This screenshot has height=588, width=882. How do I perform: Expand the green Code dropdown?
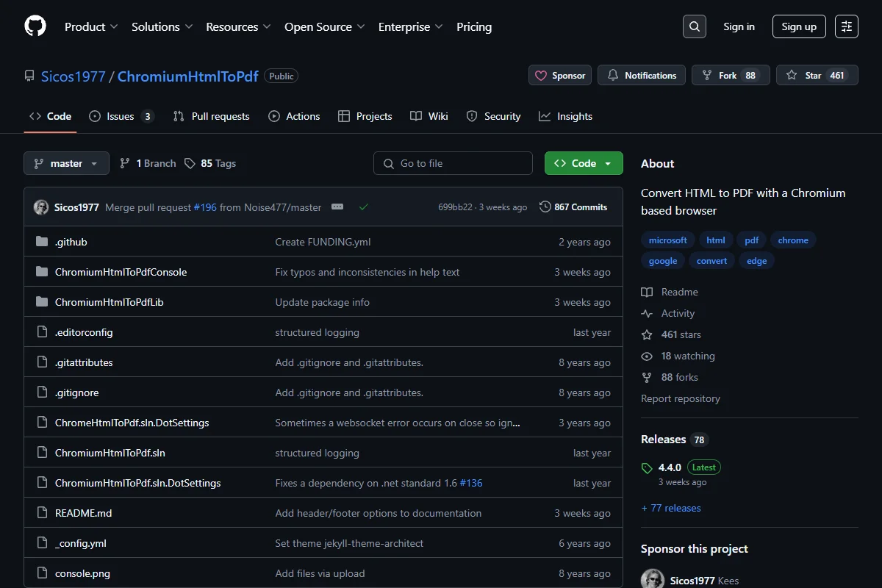pyautogui.click(x=584, y=163)
